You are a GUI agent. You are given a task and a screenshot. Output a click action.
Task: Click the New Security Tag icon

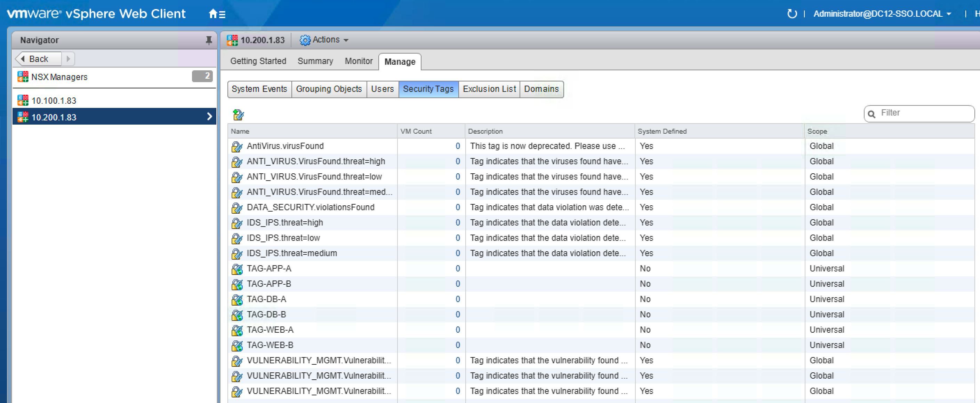(x=238, y=114)
